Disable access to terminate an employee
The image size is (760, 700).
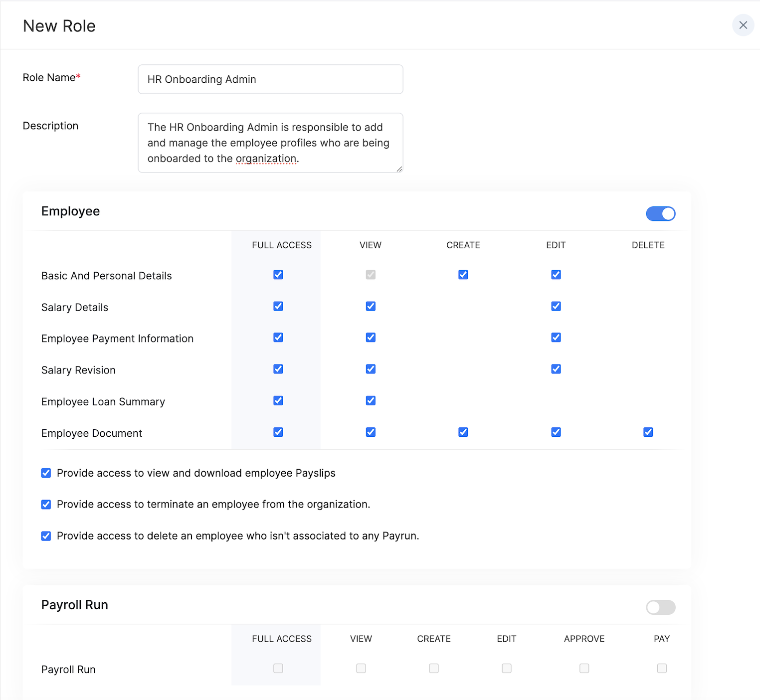tap(46, 504)
